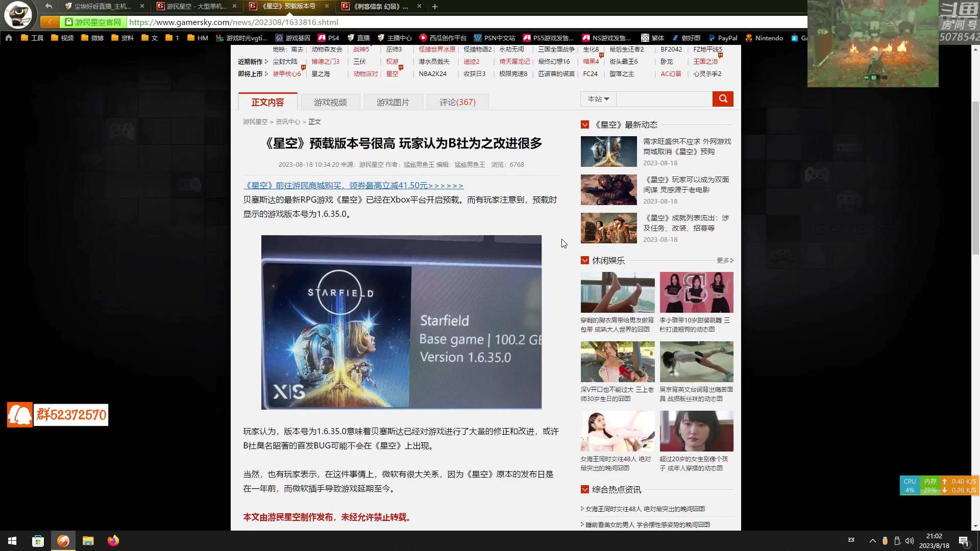980x551 pixels.
Task: Expand the 本站 search scope dropdown
Action: [598, 99]
